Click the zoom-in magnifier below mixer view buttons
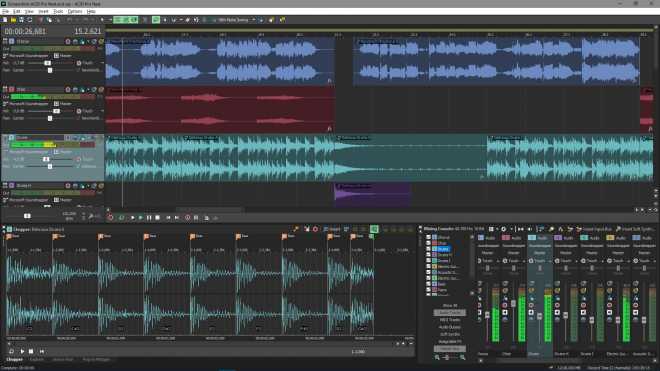This screenshot has height=371, width=660. pyautogui.click(x=463, y=358)
